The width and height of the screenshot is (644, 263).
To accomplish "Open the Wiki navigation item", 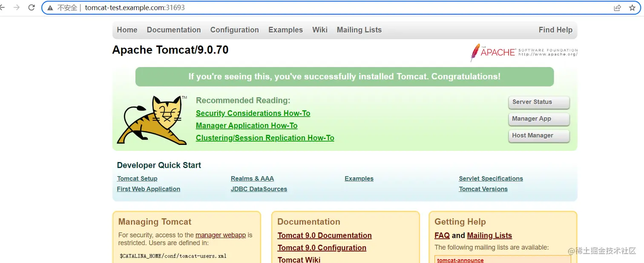I will click(x=320, y=30).
